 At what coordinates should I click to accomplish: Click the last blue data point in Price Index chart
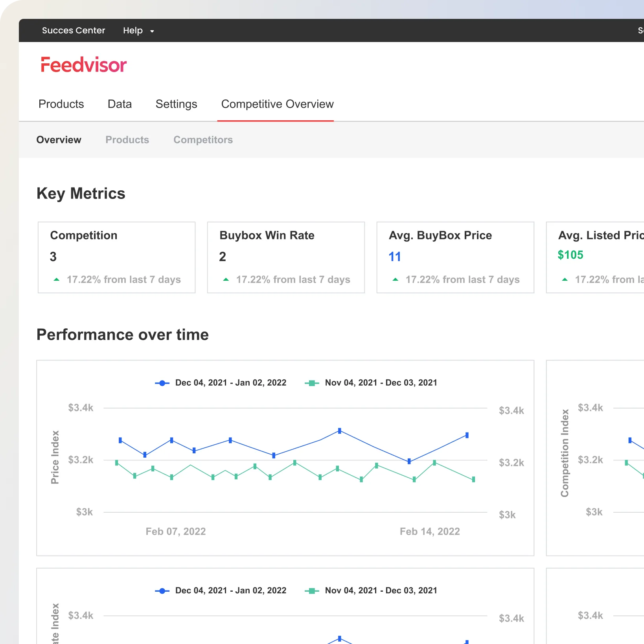point(467,435)
